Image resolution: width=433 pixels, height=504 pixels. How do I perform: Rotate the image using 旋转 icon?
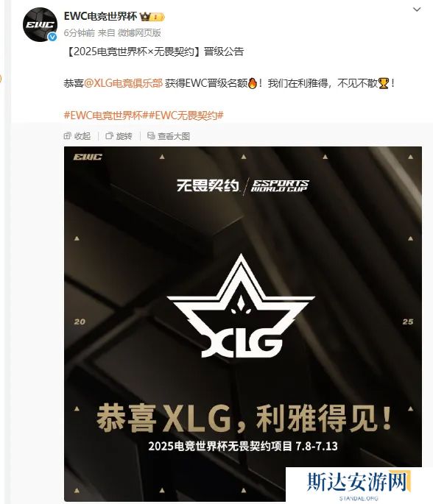pos(110,136)
